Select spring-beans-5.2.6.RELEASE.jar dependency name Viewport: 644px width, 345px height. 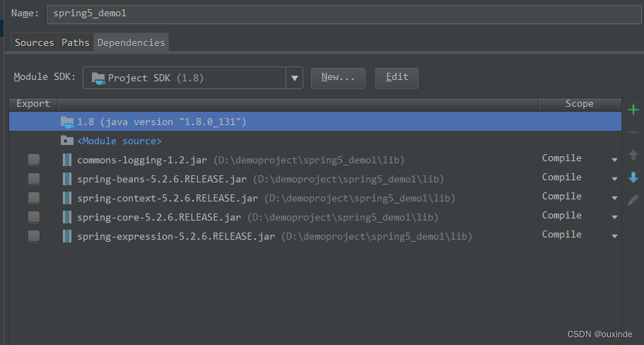[162, 179]
